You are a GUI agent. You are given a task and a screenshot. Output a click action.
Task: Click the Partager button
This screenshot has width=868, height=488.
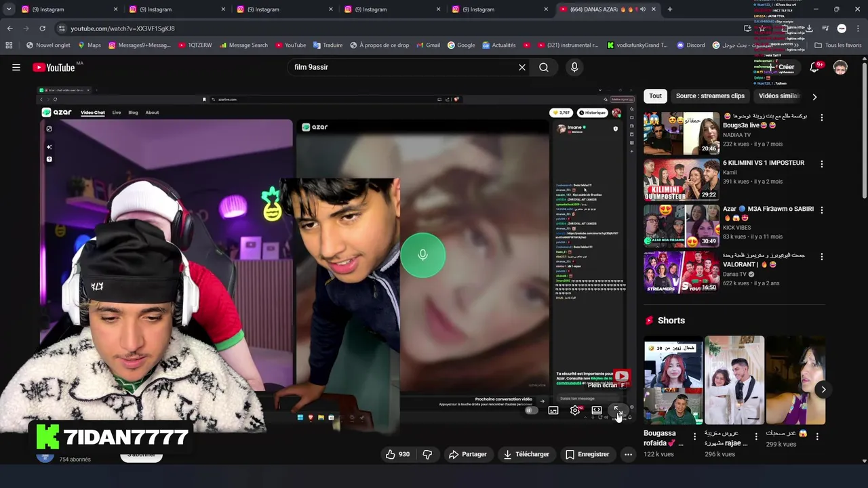click(468, 454)
